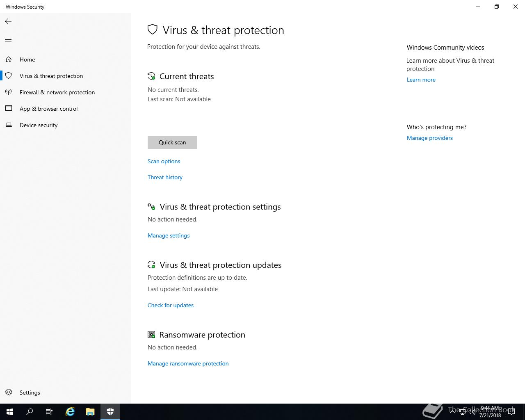525x420 pixels.
Task: Click Windows Security taskbar shield icon
Action: tap(110, 412)
